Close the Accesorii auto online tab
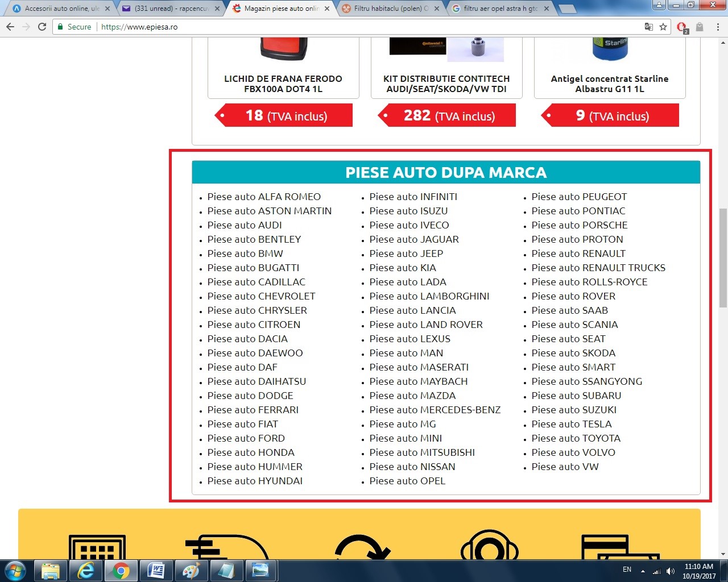The height and width of the screenshot is (582, 728). [107, 9]
